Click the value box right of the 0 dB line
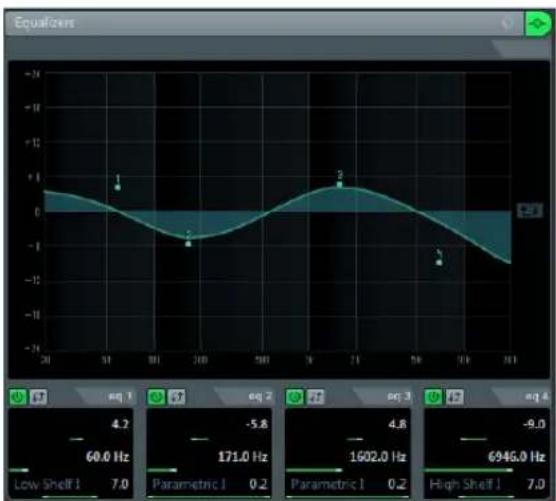This screenshot has width=556, height=501. (x=530, y=210)
